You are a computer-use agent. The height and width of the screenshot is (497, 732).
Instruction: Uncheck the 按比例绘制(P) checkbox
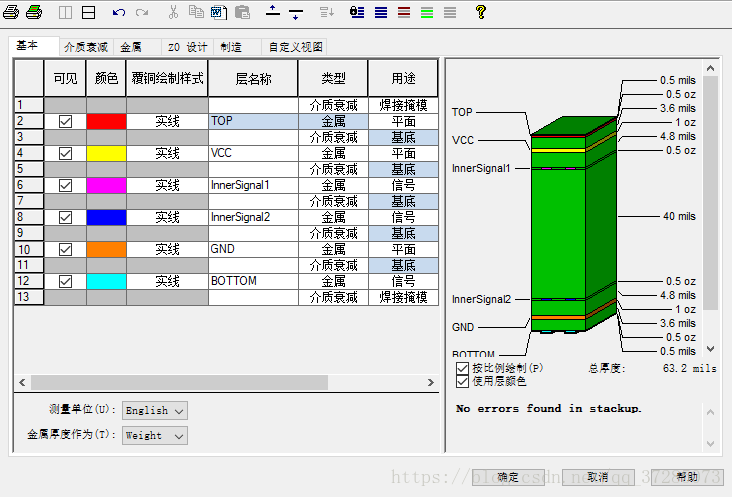462,368
